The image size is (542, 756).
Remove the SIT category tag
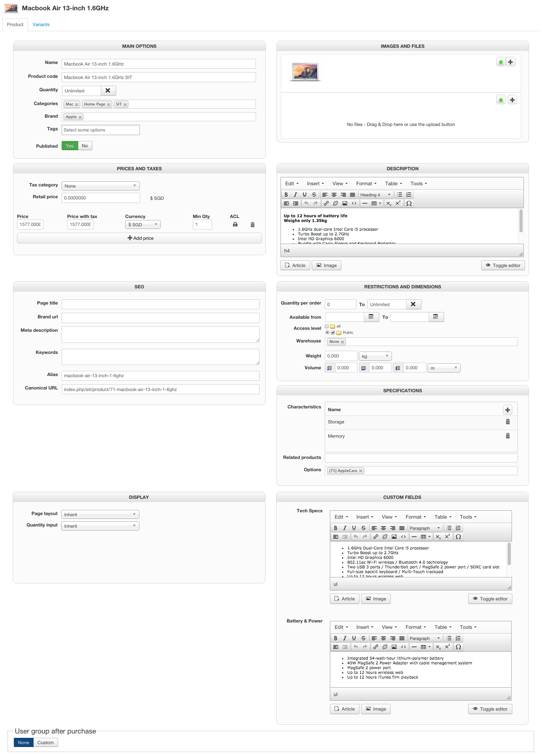[125, 105]
